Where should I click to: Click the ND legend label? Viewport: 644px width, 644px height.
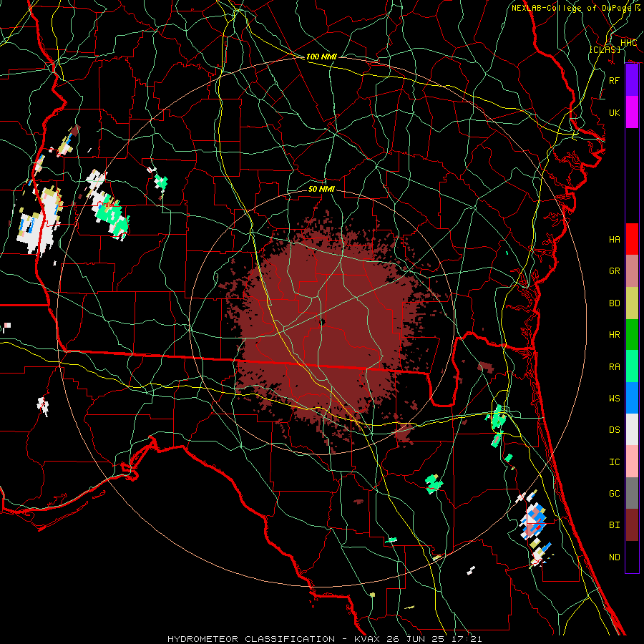[615, 557]
